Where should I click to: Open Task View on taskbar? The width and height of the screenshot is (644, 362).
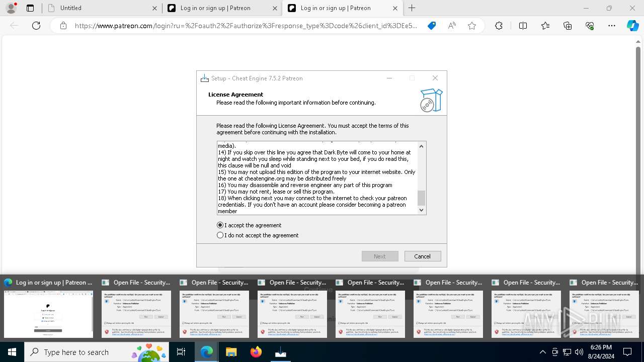[x=181, y=352]
